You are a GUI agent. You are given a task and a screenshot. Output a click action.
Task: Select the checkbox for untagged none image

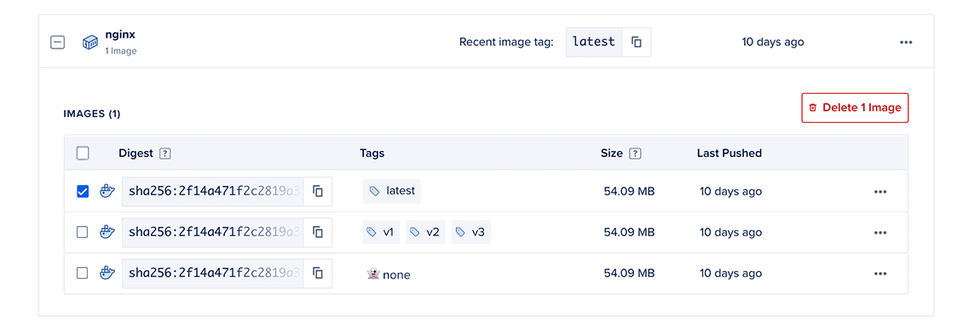pos(83,273)
